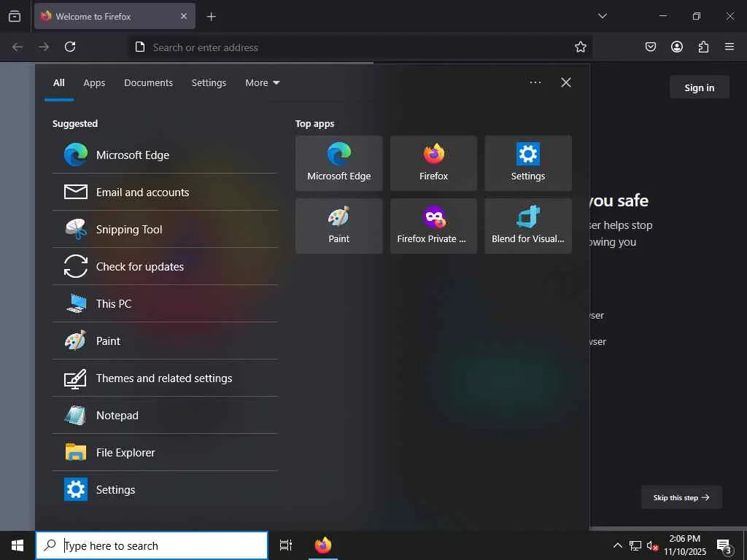Image resolution: width=747 pixels, height=560 pixels.
Task: Launch Paint from Suggested list
Action: point(165,341)
